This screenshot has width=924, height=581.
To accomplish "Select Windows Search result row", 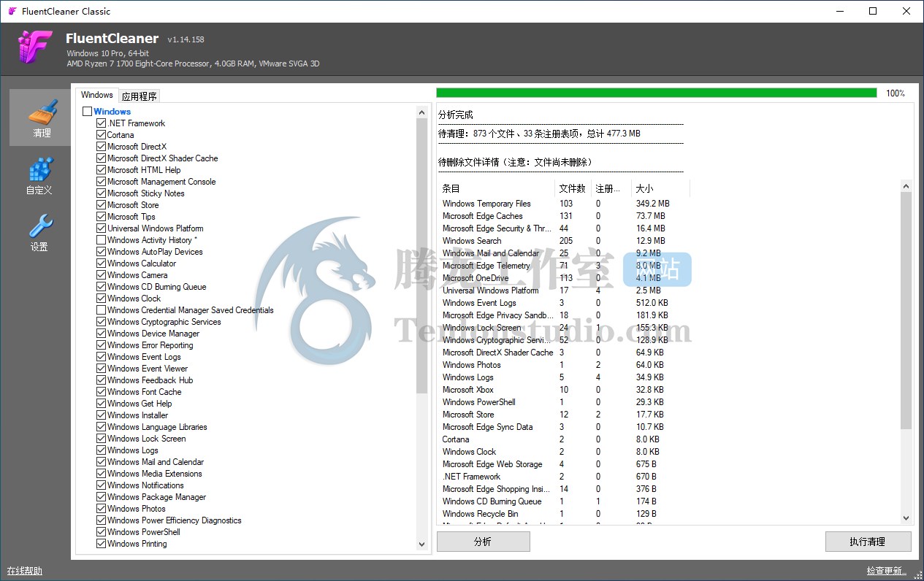I will [565, 241].
